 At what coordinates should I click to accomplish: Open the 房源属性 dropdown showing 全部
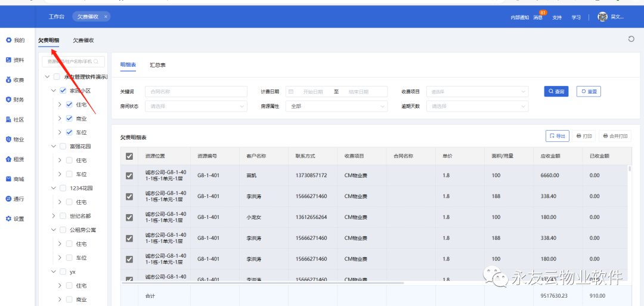coord(336,106)
